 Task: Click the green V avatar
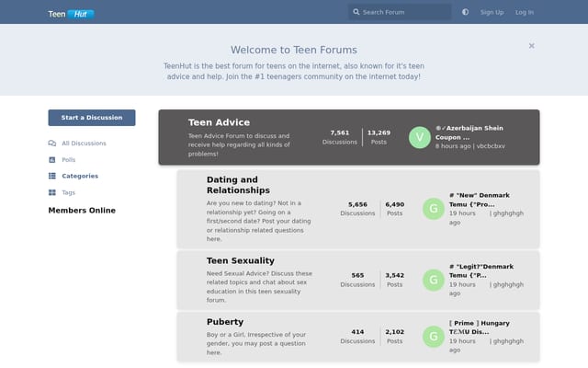[420, 137]
